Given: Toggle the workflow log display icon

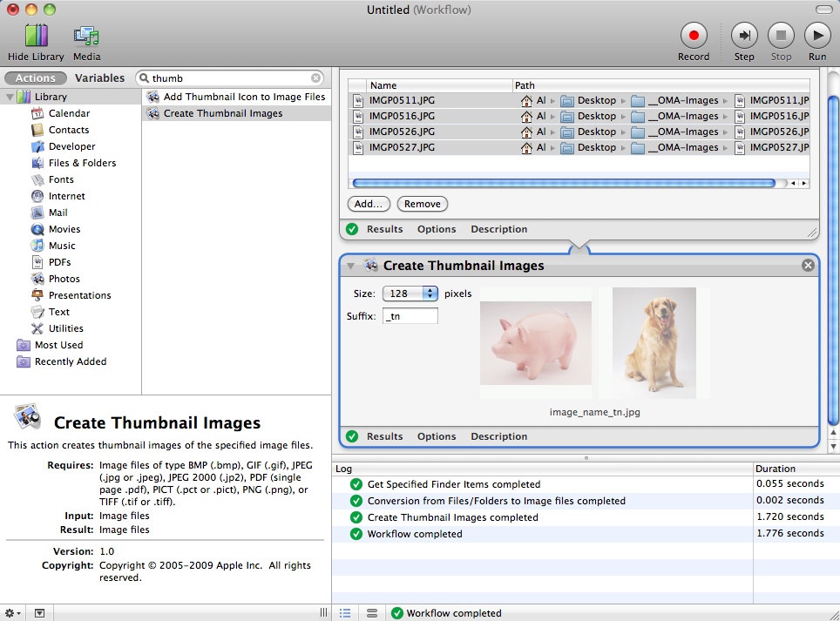Looking at the screenshot, I should [372, 613].
